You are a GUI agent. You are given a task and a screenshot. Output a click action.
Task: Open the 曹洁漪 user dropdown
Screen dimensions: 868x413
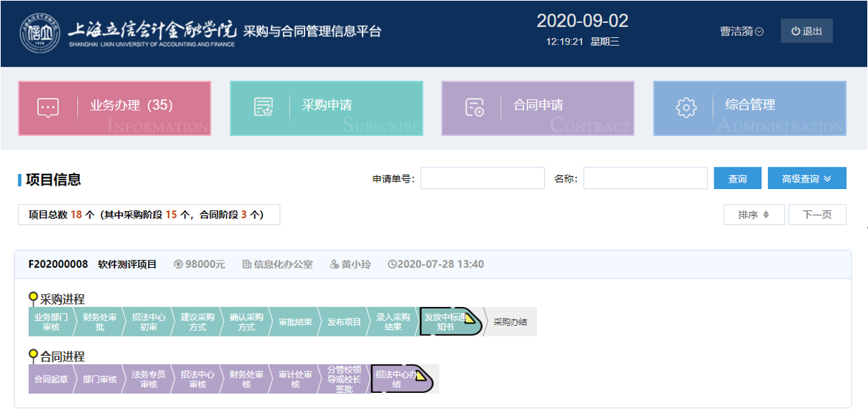(741, 31)
